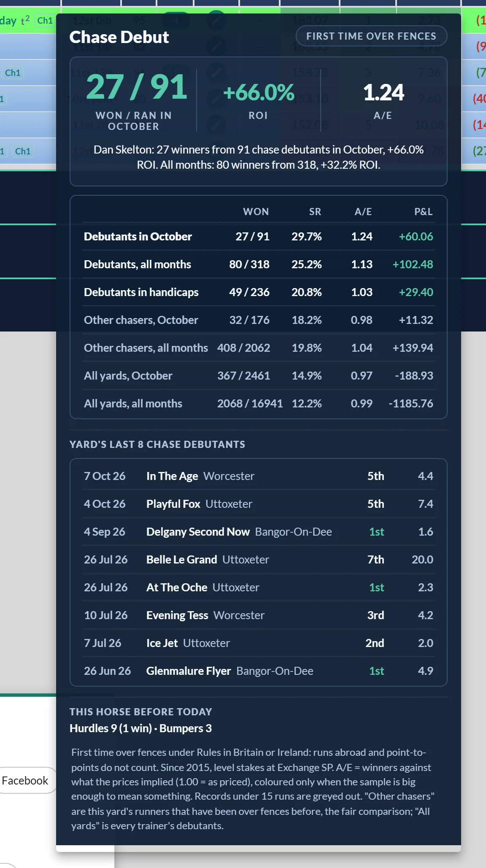Click the +66.0% ROI headline figure

click(x=259, y=92)
